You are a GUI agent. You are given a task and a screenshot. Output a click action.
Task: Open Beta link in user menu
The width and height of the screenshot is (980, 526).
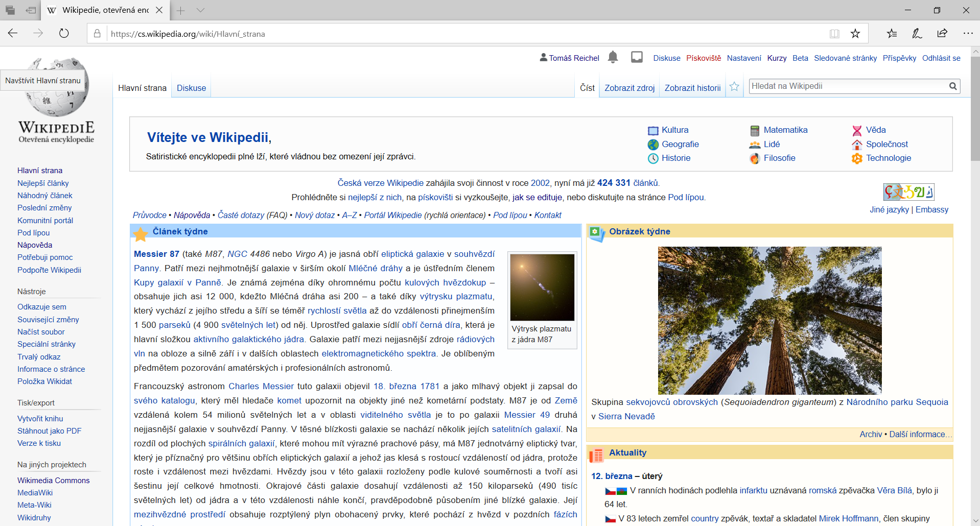[x=800, y=58]
